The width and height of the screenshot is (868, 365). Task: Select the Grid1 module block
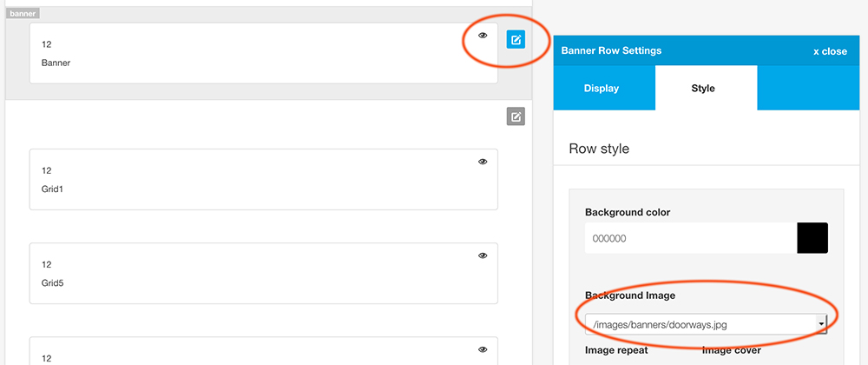pyautogui.click(x=264, y=179)
